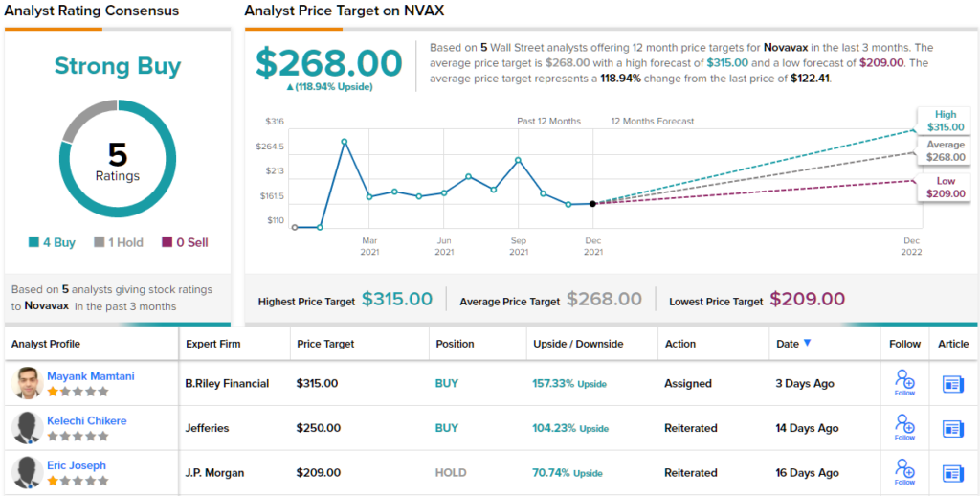Viewport: 980px width, 496px height.
Task: Open article for B.Riley Financial rating
Action: coord(953,384)
